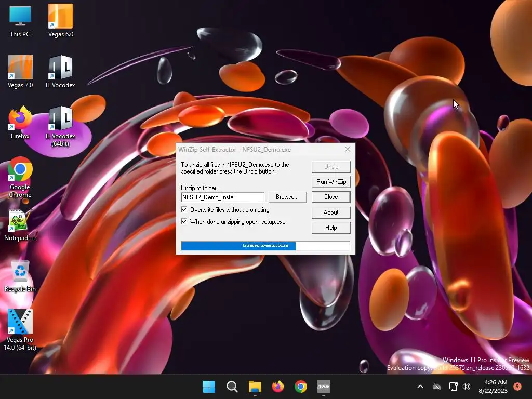Open the cloud sync tray icon

coord(437,387)
